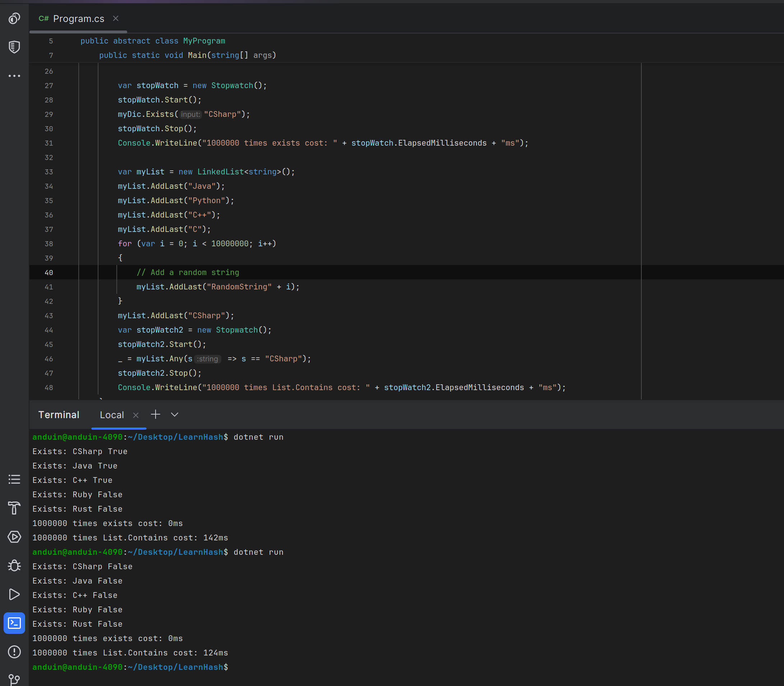
Task: Open the Run play tool window
Action: pyautogui.click(x=14, y=594)
